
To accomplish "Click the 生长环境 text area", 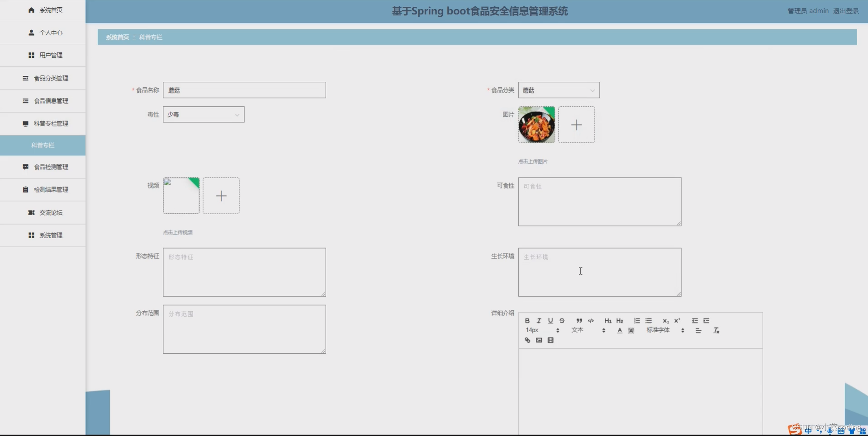I will (600, 272).
